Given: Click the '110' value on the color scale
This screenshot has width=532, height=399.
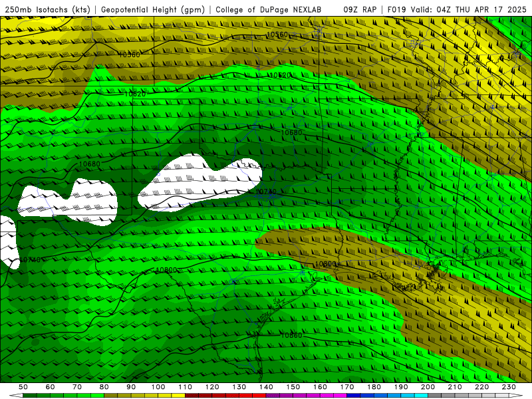Looking at the screenshot, I should click(186, 387).
